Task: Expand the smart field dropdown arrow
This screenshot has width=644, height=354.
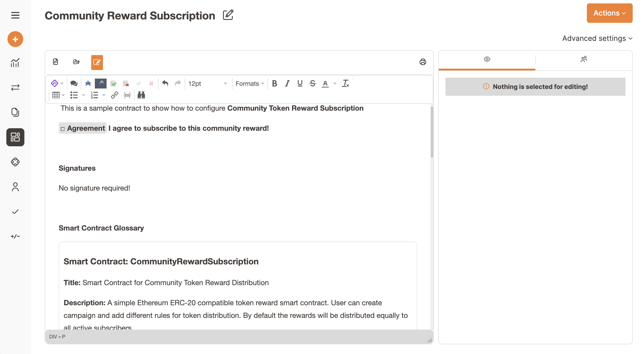Action: (62, 84)
